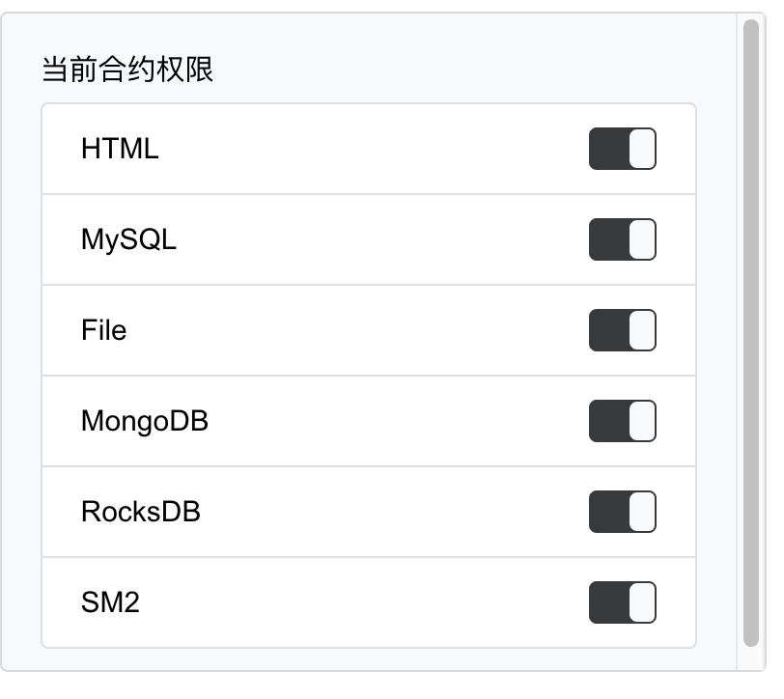784x699 pixels.
Task: Click the white knob of HTML switch
Action: [642, 149]
